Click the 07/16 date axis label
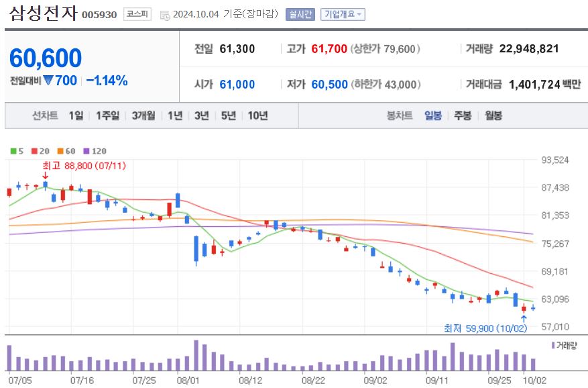The image size is (588, 388). [82, 381]
